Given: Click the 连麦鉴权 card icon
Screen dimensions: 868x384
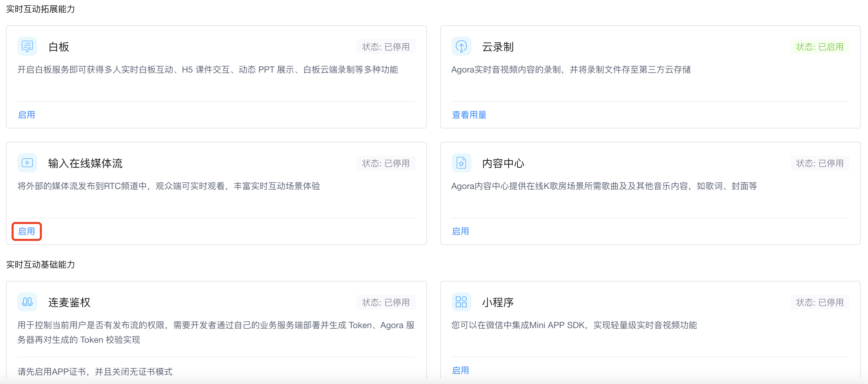Looking at the screenshot, I should click(27, 301).
